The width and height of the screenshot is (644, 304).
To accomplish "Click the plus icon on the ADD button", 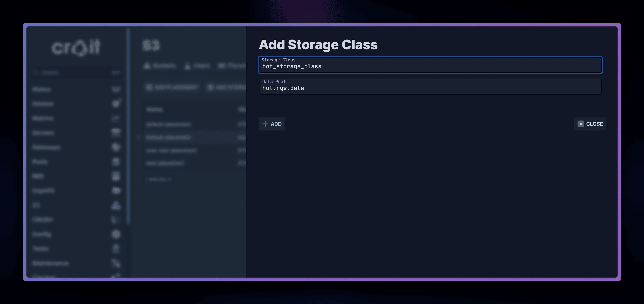I will [x=265, y=124].
